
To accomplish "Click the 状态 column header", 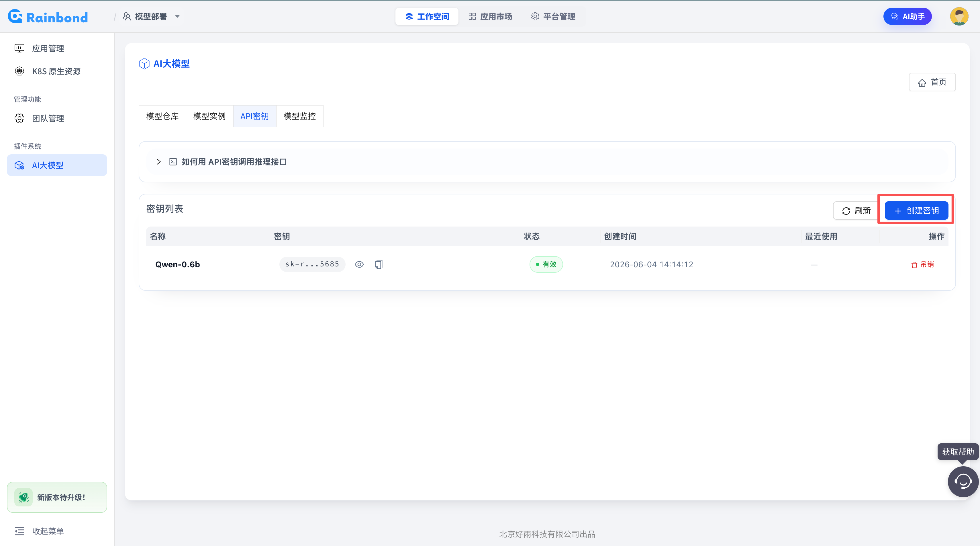I will (x=532, y=236).
